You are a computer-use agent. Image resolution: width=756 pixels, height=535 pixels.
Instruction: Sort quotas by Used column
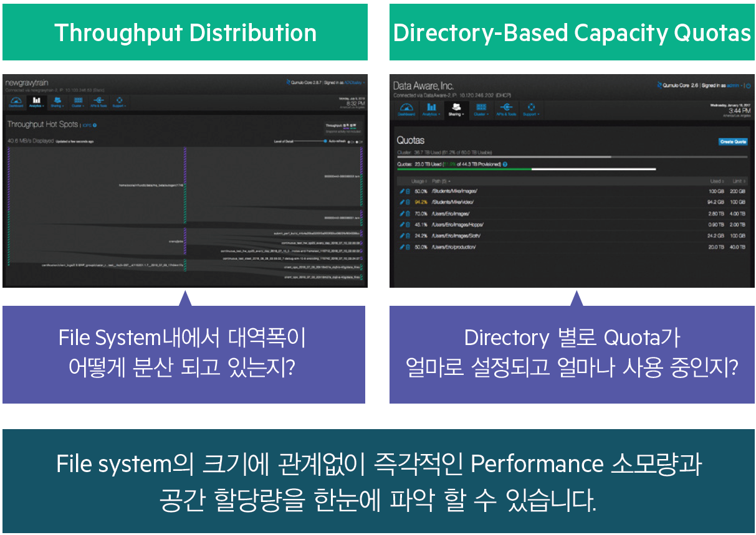tap(717, 181)
